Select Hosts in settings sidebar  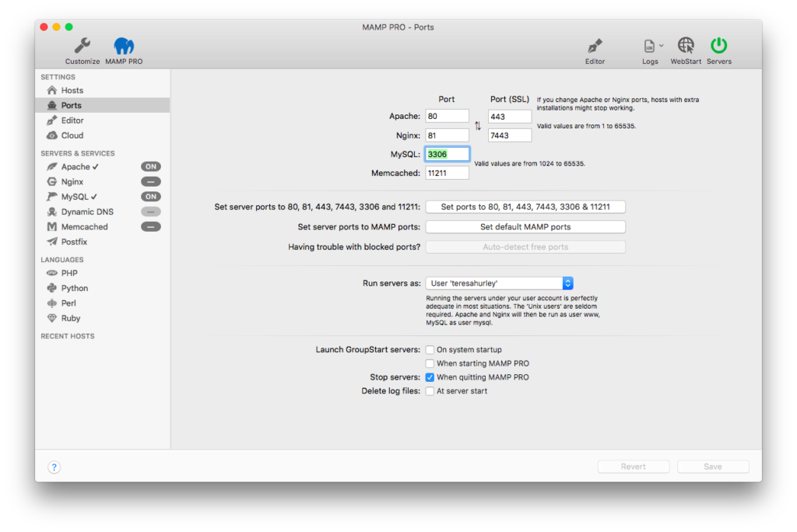pyautogui.click(x=72, y=90)
